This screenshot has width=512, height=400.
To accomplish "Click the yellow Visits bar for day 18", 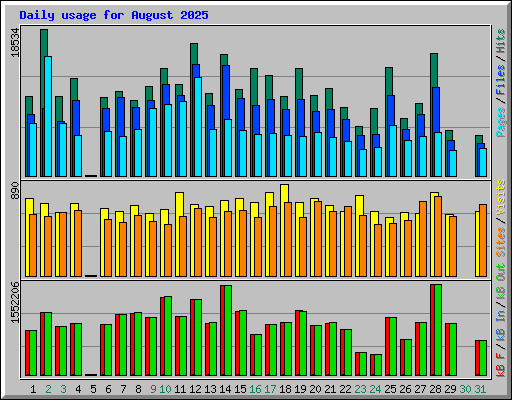I will 284,230.
